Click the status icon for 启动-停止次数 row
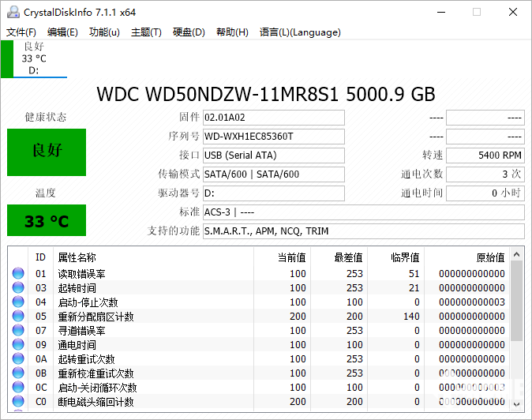Image resolution: width=532 pixels, height=420 pixels. tap(18, 302)
